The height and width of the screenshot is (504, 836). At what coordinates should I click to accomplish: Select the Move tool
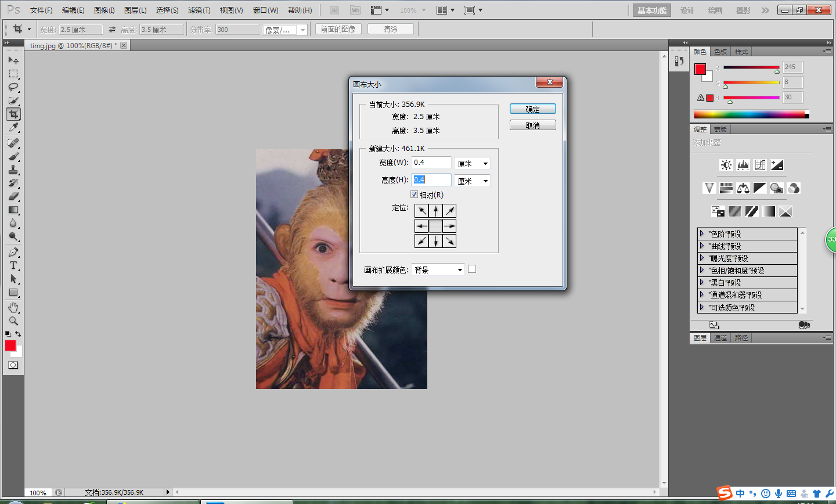point(13,60)
